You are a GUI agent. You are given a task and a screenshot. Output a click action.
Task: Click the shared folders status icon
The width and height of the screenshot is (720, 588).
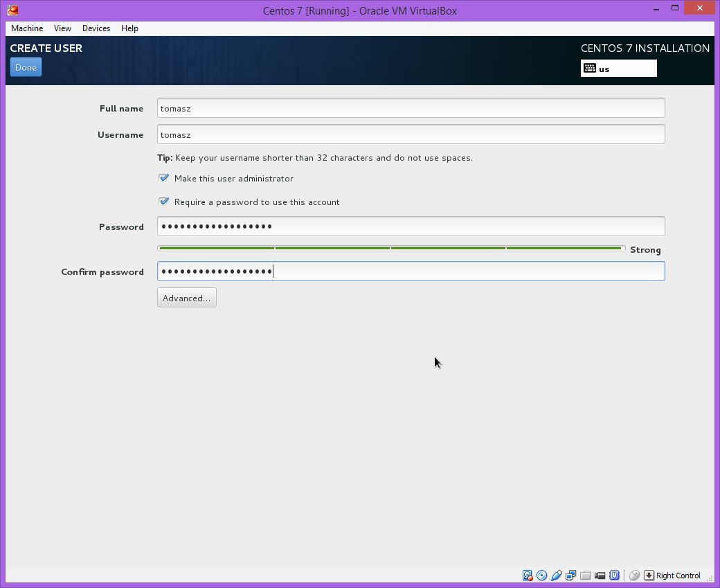(586, 575)
